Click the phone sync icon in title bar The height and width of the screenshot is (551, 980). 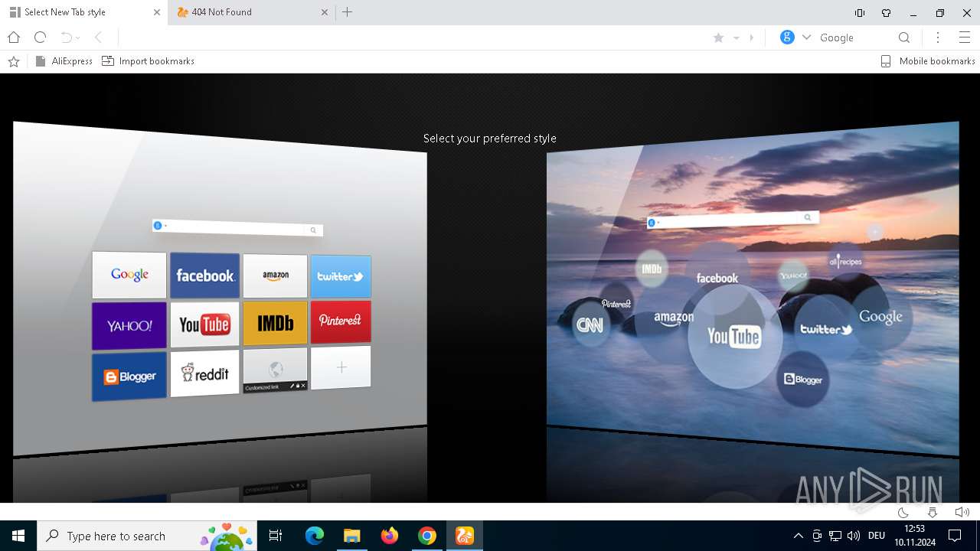pos(860,13)
